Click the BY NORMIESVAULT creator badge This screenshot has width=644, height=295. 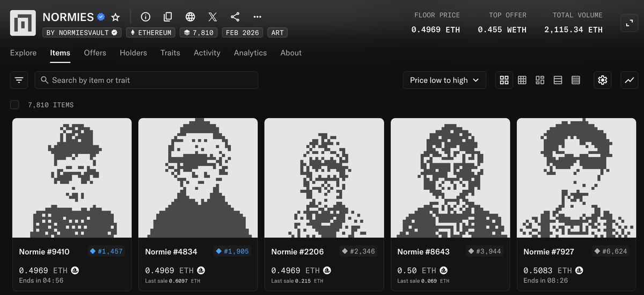tap(82, 33)
